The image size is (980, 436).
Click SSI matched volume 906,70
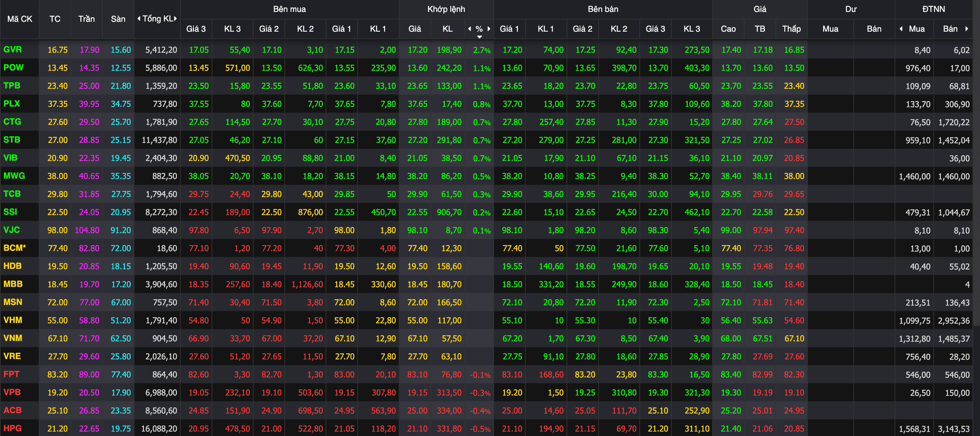(x=449, y=212)
